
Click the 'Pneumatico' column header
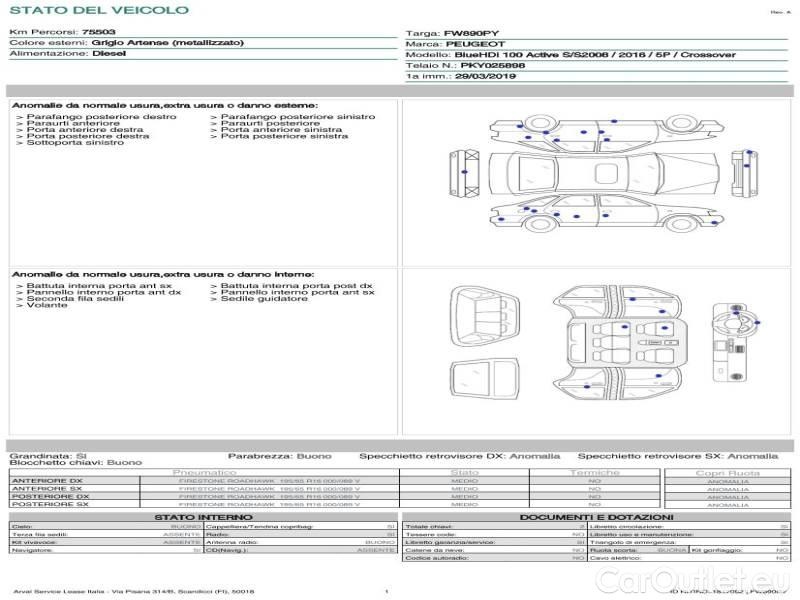click(x=204, y=472)
